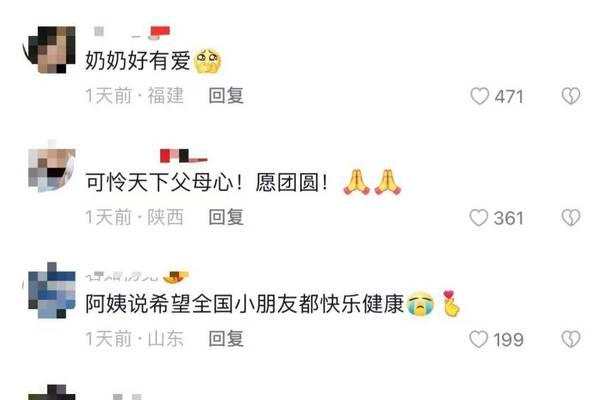Dislike the 阿姨说希望 comment

pyautogui.click(x=571, y=339)
